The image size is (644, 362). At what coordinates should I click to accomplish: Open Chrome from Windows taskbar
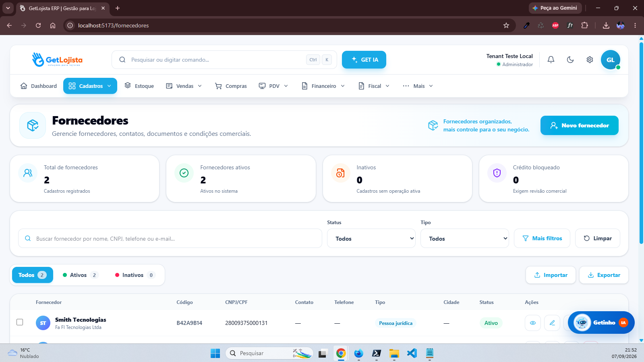(341, 354)
